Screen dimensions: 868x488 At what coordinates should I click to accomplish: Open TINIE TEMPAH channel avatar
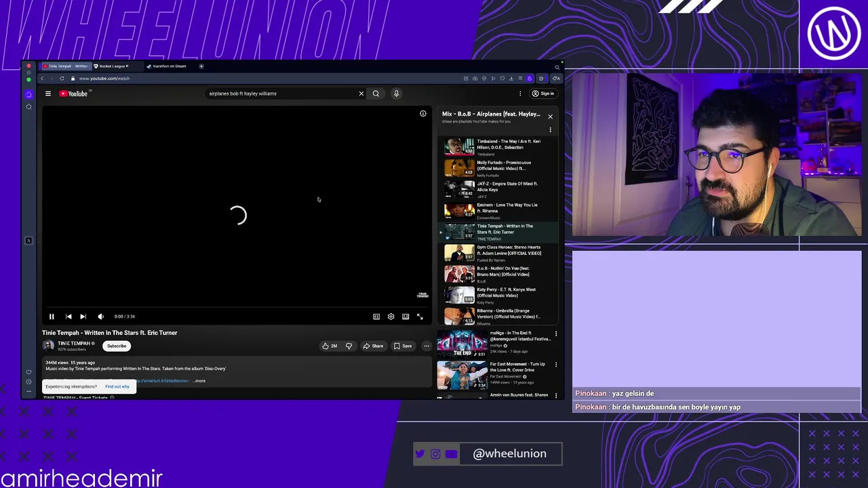[48, 346]
